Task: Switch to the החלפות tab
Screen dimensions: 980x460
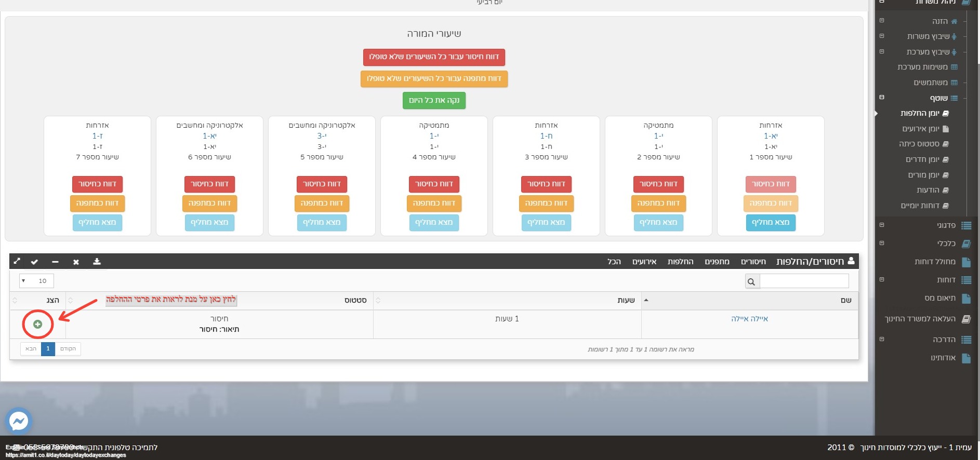Action: 680,262
